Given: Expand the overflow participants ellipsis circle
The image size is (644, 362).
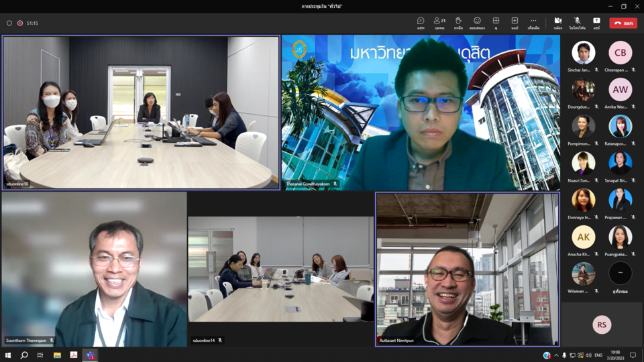Looking at the screenshot, I should point(620,273).
